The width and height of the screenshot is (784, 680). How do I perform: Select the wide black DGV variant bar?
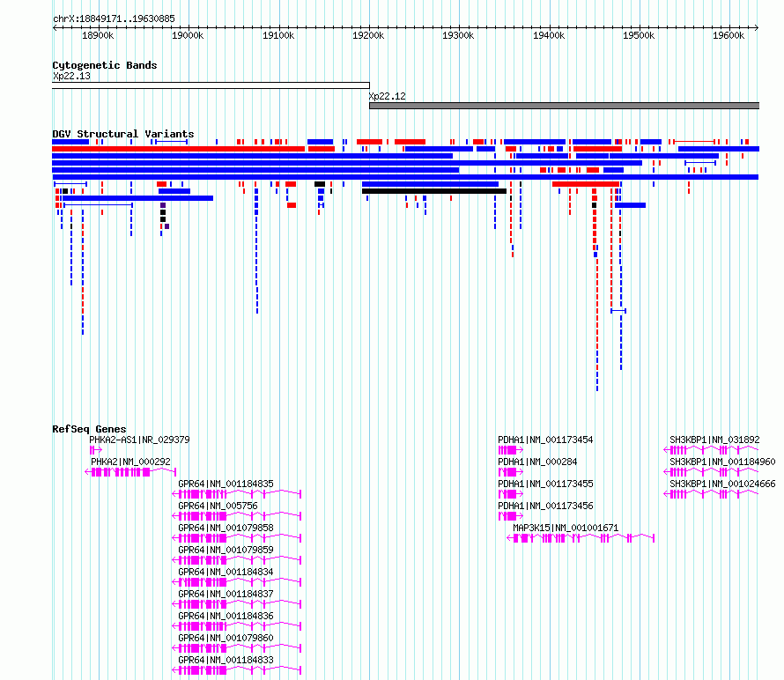click(434, 191)
